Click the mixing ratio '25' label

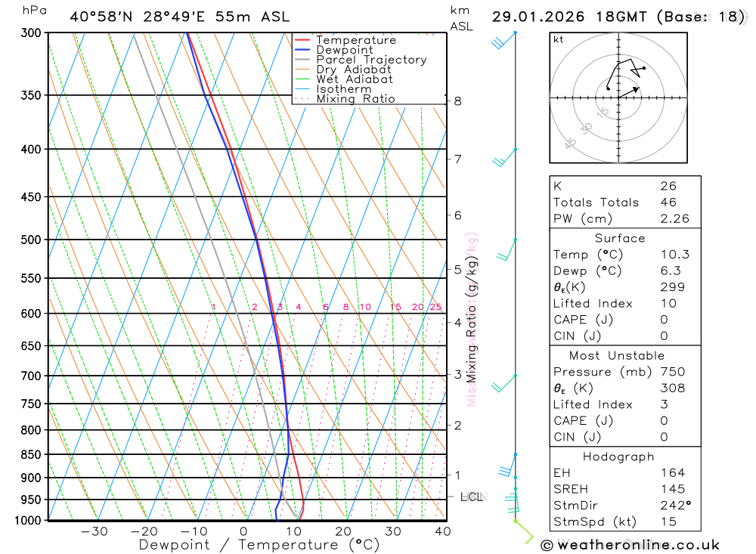tap(435, 307)
